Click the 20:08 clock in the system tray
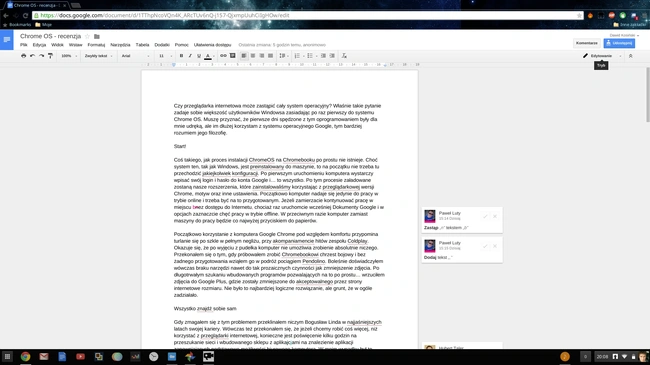Image resolution: width=650 pixels, height=365 pixels. 602,356
